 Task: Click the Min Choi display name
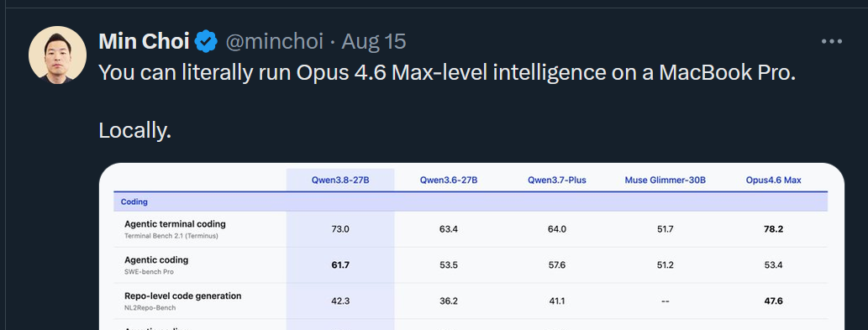pos(144,41)
